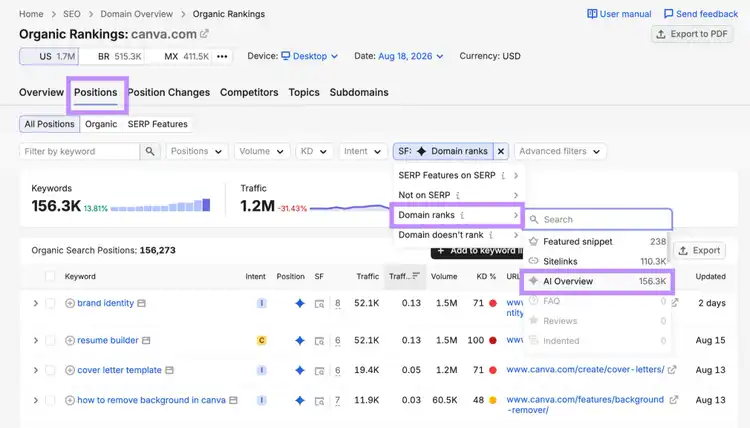Image resolution: width=750 pixels, height=428 pixels.
Task: Select the US 1.7M database
Action: click(49, 56)
